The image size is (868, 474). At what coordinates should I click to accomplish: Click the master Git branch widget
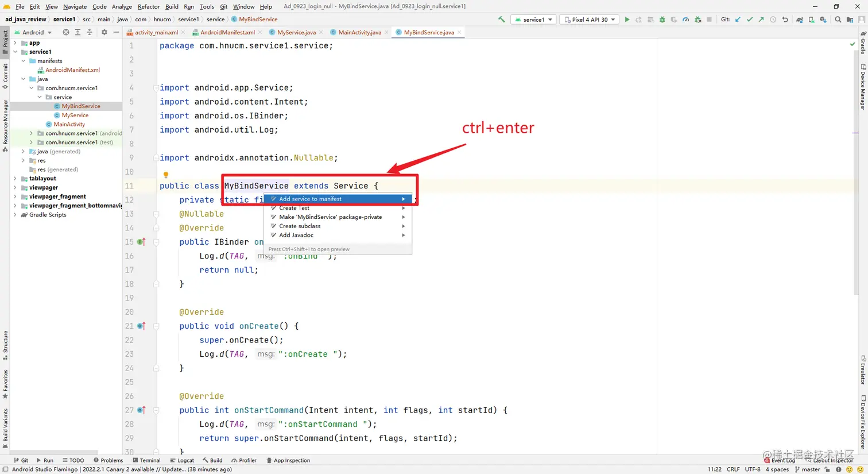(808, 469)
